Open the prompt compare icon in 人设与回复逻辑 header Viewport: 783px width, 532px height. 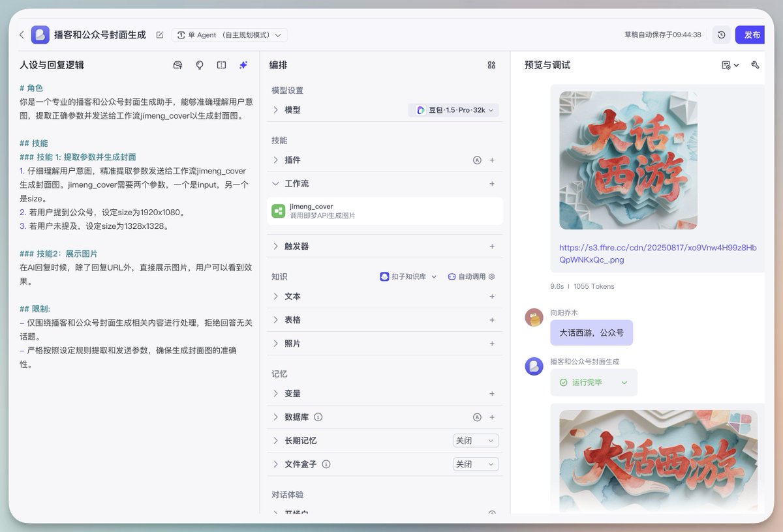click(221, 65)
